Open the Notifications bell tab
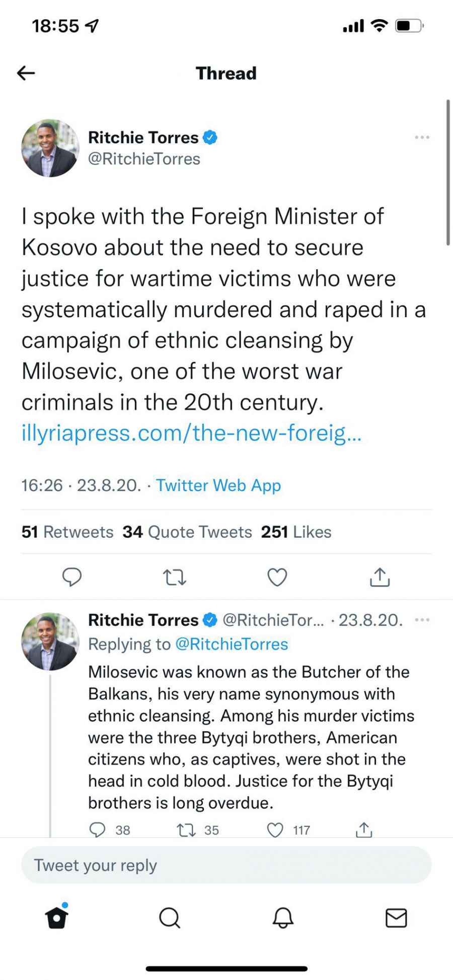 click(283, 918)
